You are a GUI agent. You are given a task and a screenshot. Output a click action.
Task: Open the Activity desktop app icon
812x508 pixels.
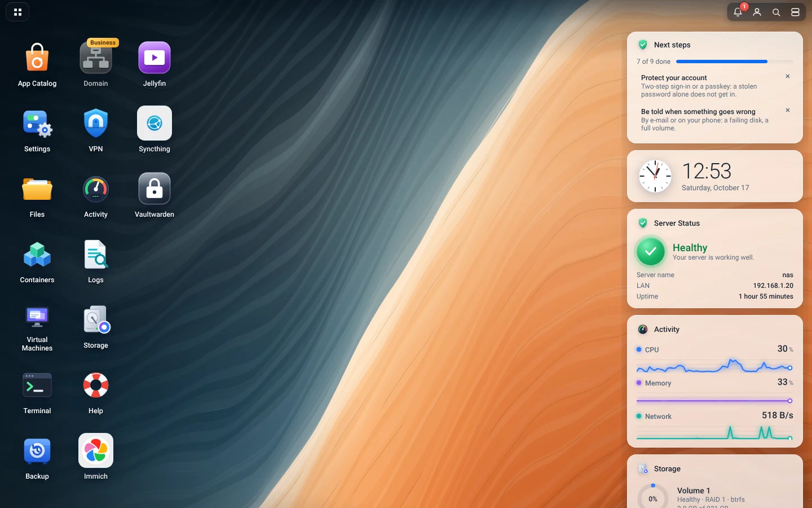point(96,189)
